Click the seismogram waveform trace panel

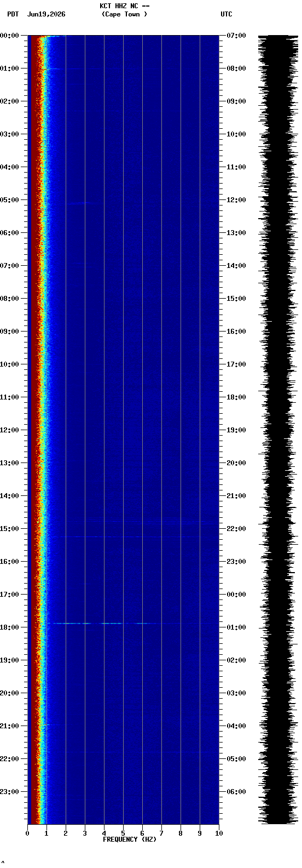[278, 430]
